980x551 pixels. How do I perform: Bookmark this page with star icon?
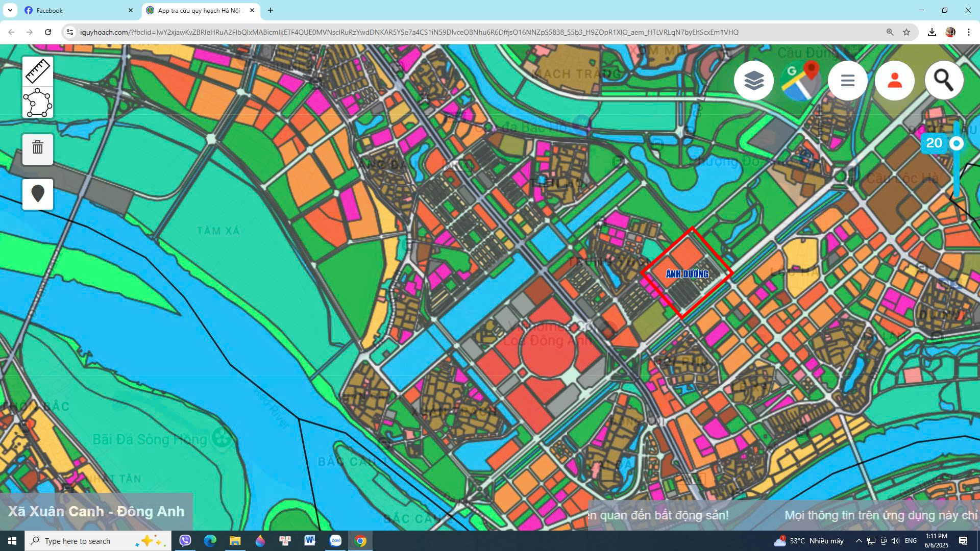[906, 32]
